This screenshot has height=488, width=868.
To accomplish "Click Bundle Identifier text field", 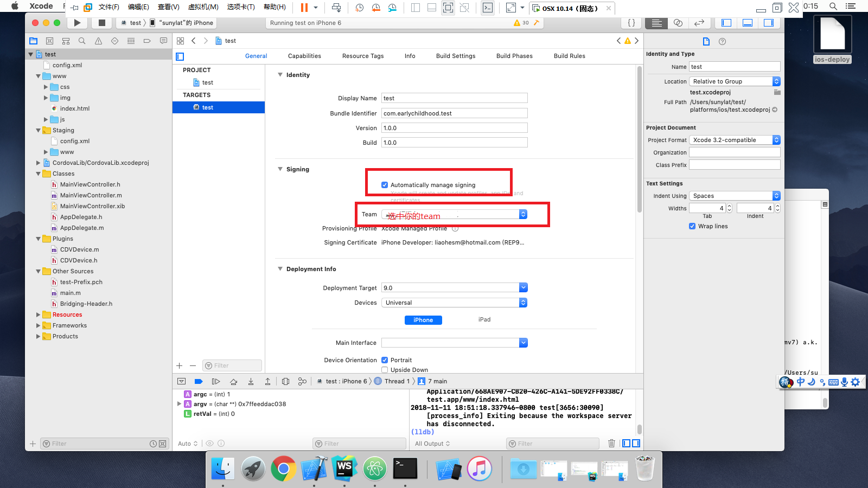I will 454,113.
